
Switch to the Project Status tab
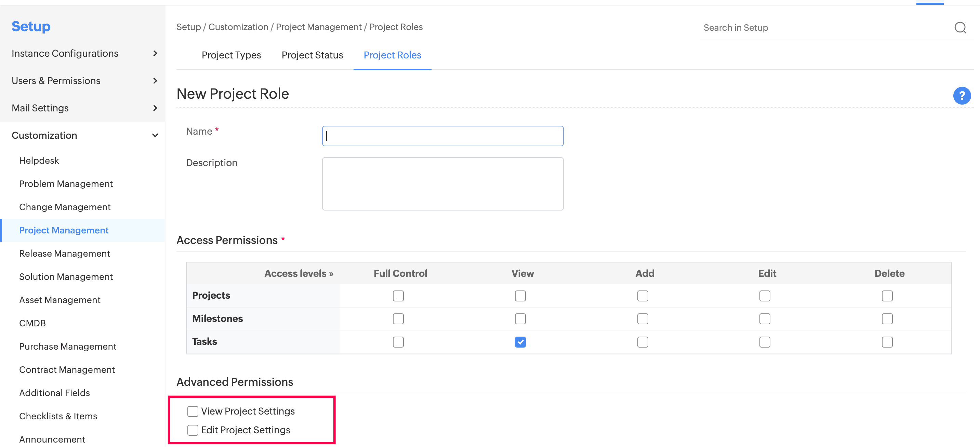tap(312, 55)
